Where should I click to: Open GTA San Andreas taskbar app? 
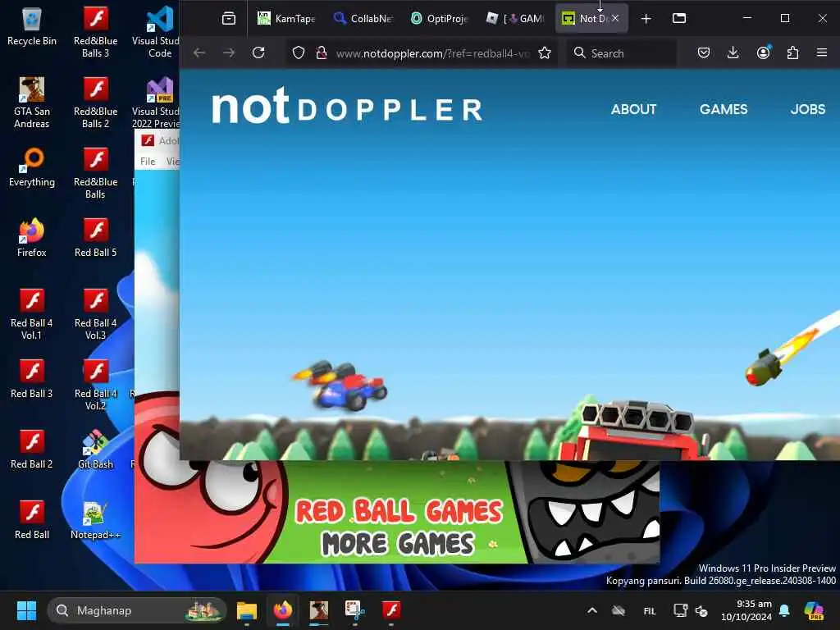[x=319, y=610]
